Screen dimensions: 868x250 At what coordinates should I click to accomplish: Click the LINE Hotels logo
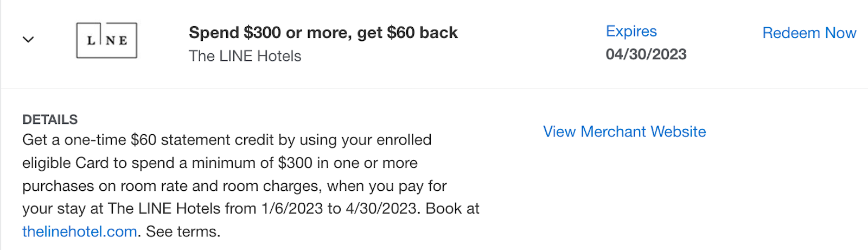[106, 40]
